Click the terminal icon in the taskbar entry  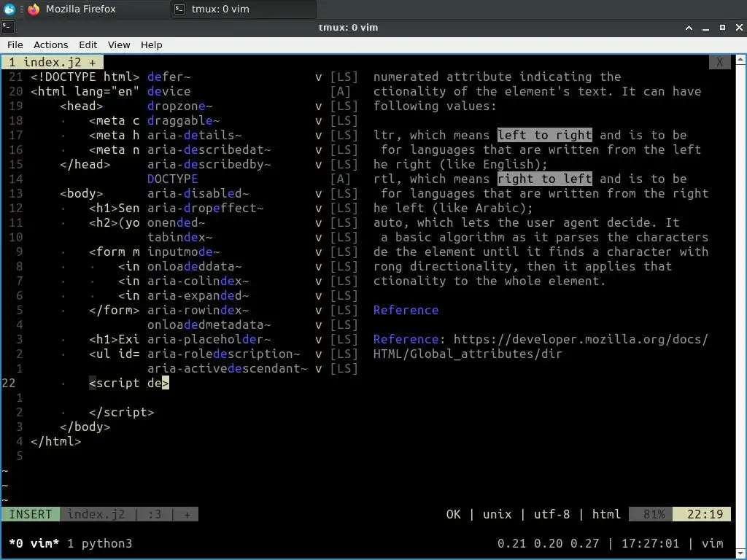click(x=179, y=9)
